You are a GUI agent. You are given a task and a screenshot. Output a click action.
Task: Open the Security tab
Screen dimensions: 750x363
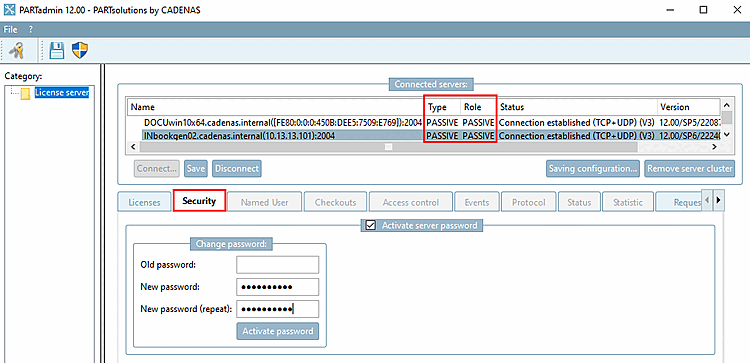click(199, 201)
